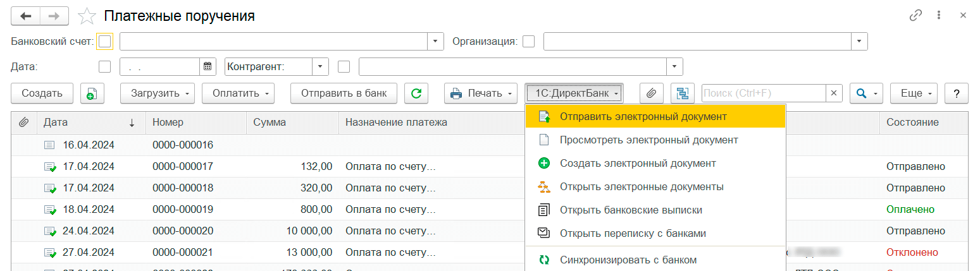Click the copy document icon next to Создать
Viewport: 980px width, 271px height.
click(92, 93)
